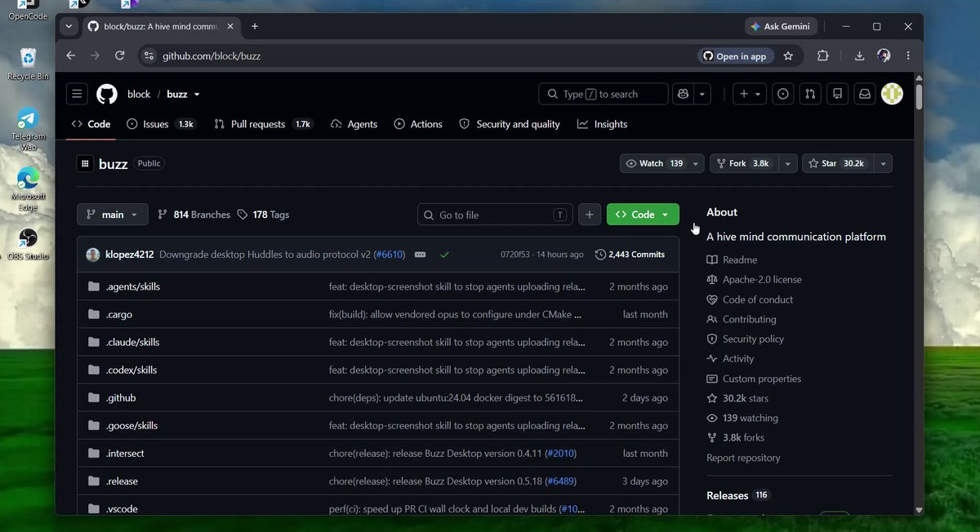The width and height of the screenshot is (980, 532).
Task: Open the notifications inbox icon
Action: tap(864, 94)
